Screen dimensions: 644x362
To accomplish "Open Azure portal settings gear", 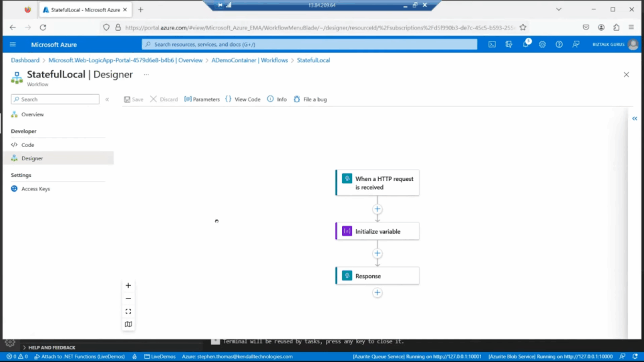I will [x=543, y=45].
